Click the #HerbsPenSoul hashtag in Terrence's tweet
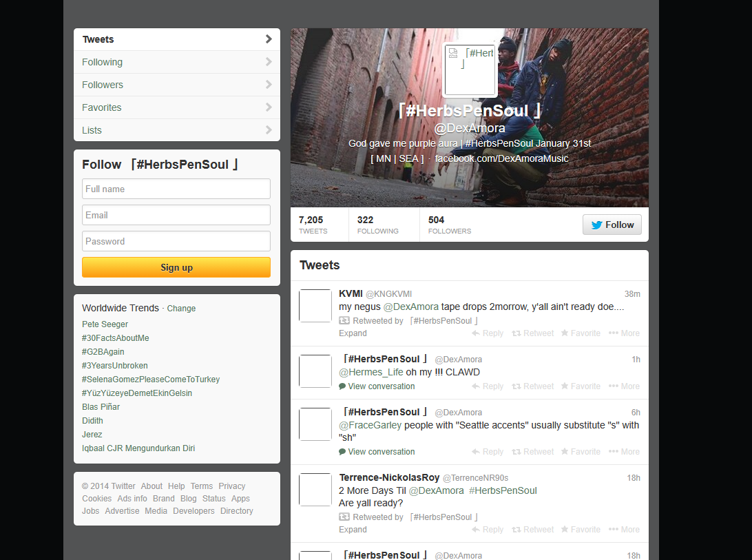This screenshot has width=752, height=560. 503,490
